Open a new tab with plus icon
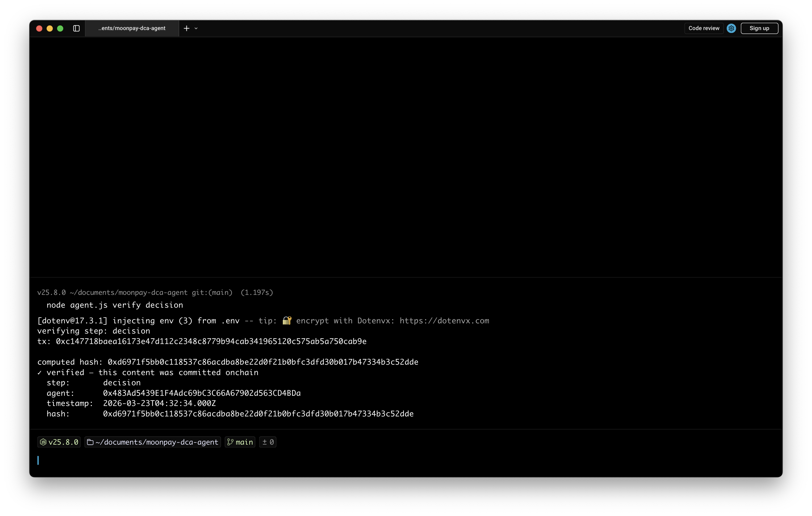Image resolution: width=812 pixels, height=516 pixels. pos(187,28)
